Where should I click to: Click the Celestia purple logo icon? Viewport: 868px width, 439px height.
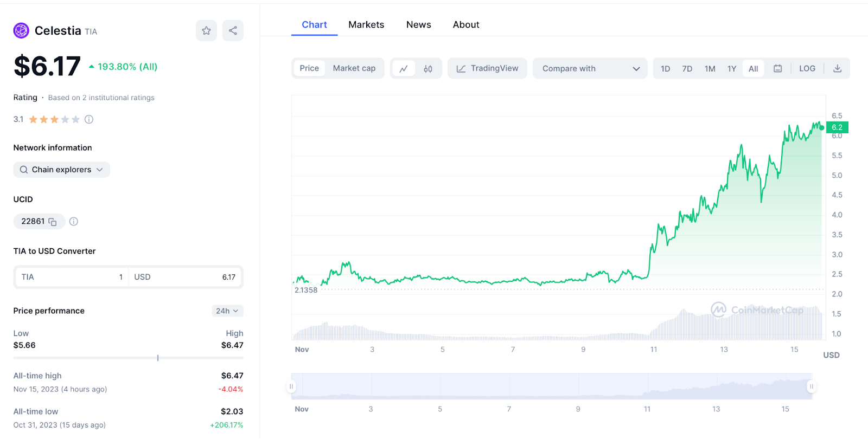click(x=21, y=30)
